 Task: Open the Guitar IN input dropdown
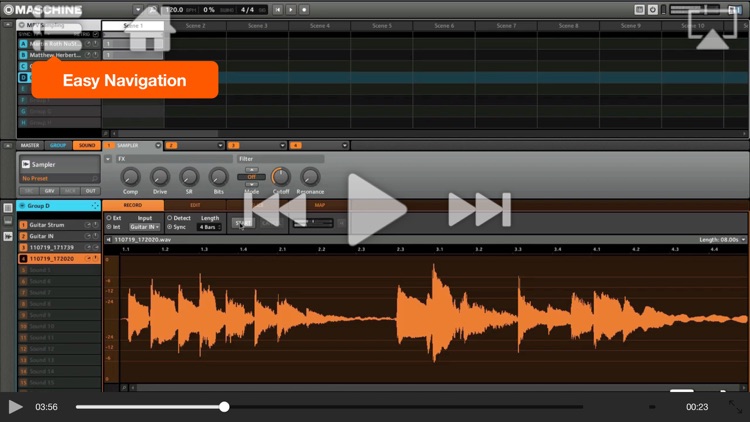click(x=145, y=227)
